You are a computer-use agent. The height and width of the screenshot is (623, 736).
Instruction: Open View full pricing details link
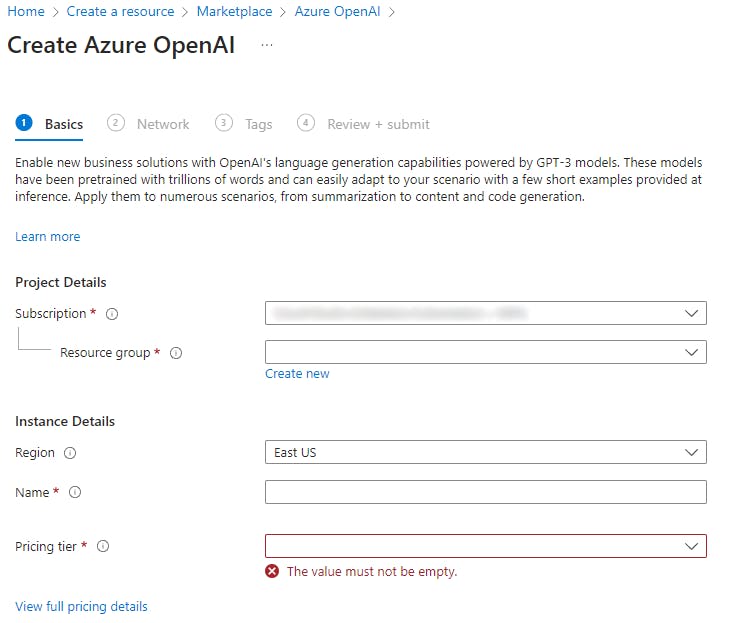(x=81, y=607)
